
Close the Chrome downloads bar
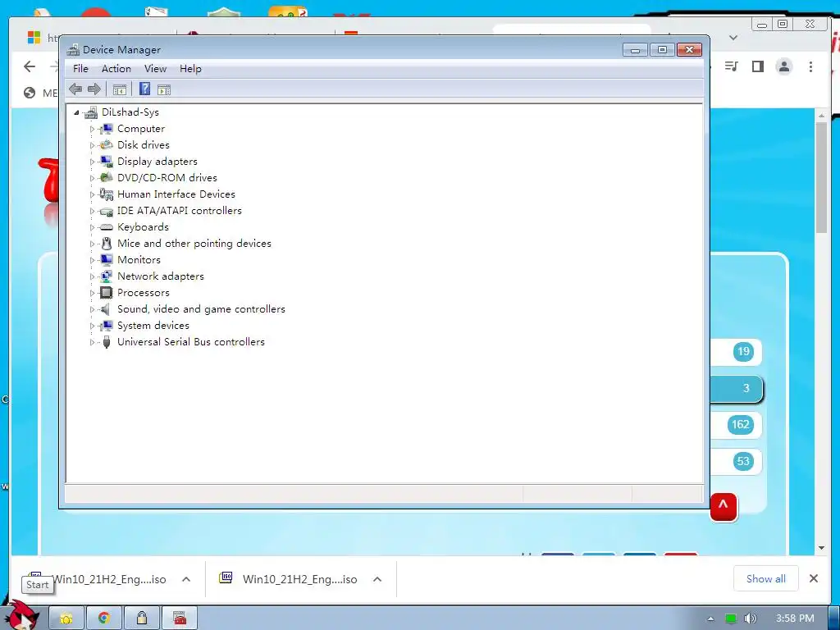(x=813, y=578)
